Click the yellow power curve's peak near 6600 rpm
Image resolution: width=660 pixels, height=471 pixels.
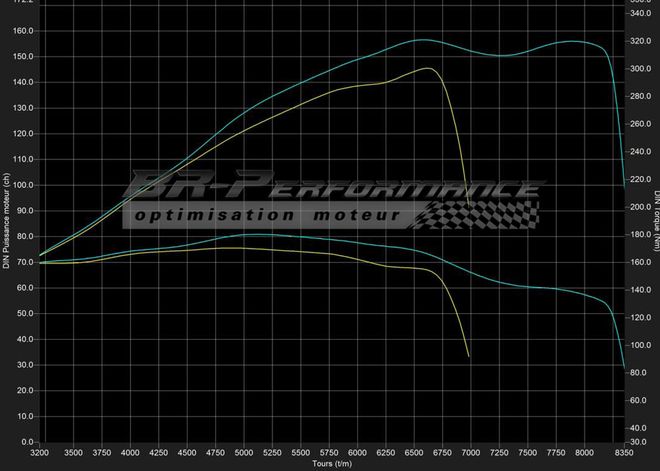click(428, 68)
